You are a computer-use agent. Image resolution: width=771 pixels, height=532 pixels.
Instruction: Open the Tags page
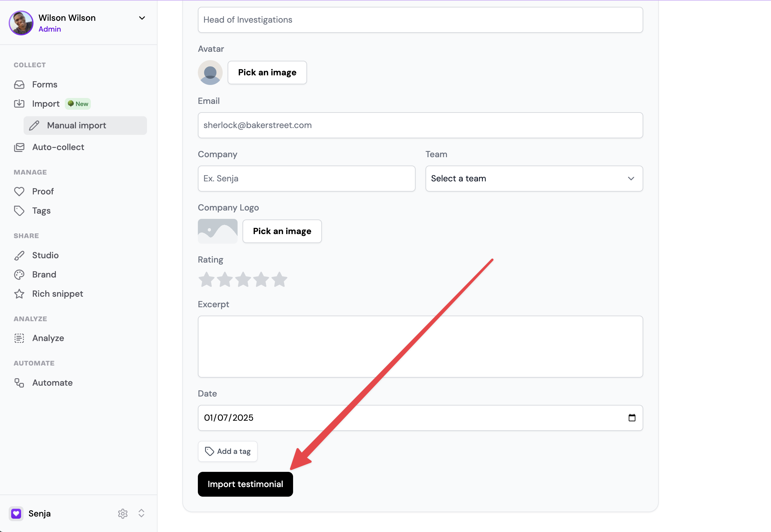[x=41, y=211]
